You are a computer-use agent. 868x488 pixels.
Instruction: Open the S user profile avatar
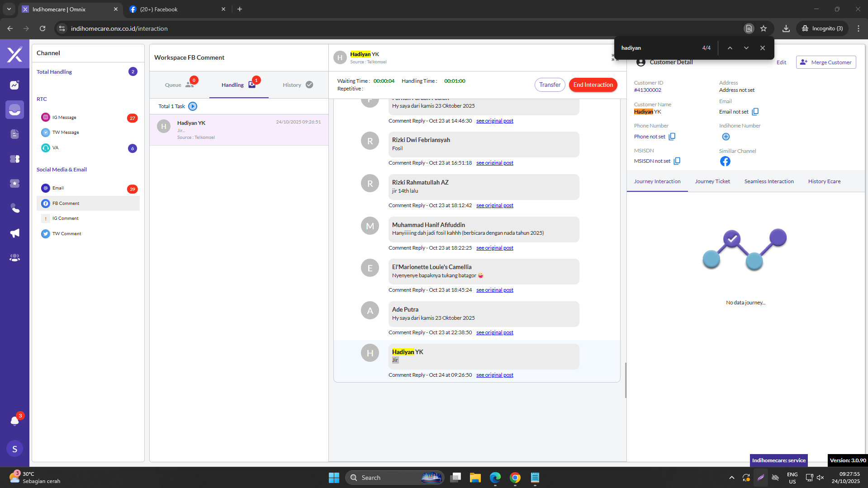(x=14, y=449)
